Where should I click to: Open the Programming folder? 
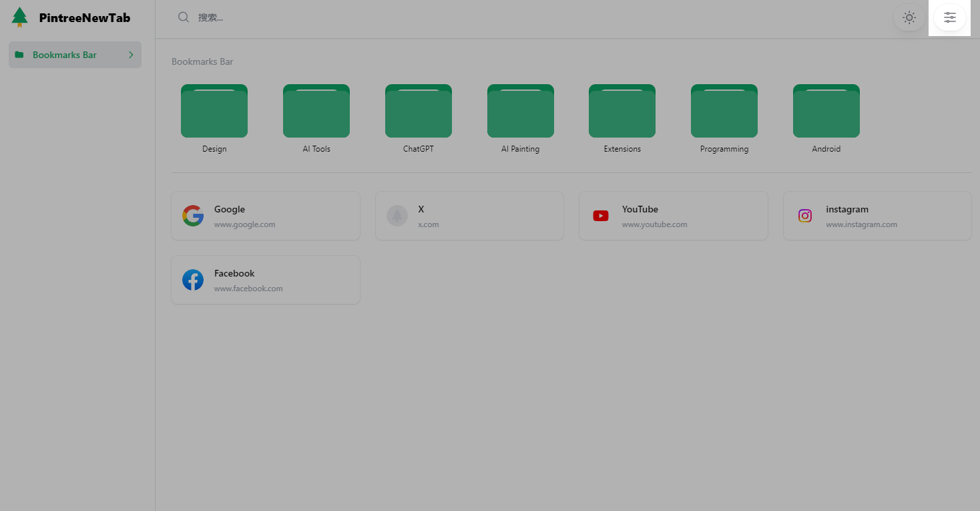coord(724,112)
